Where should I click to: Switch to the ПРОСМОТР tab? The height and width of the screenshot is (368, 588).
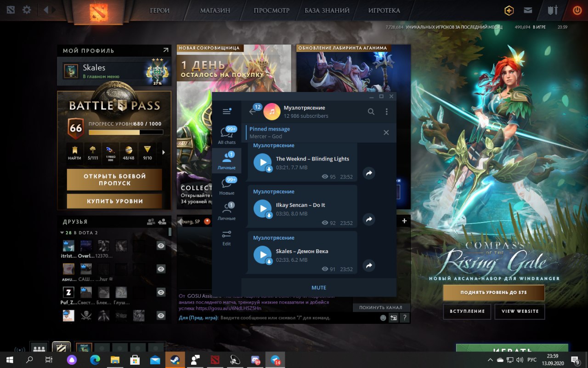pos(271,11)
